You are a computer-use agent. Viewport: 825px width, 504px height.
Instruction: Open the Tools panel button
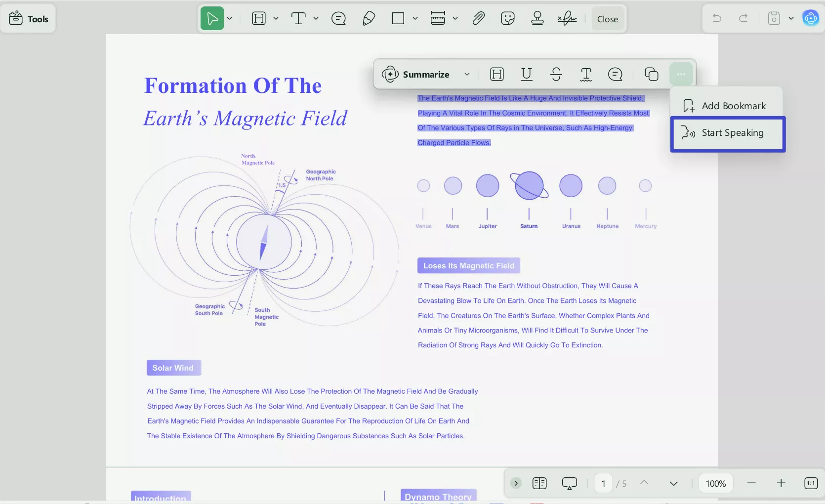tap(29, 19)
